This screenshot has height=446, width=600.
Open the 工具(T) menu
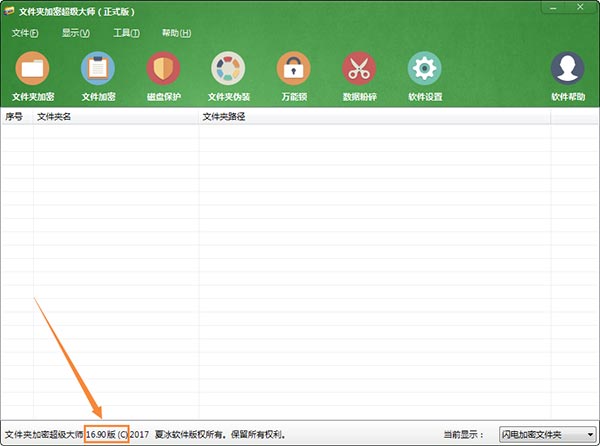click(126, 33)
